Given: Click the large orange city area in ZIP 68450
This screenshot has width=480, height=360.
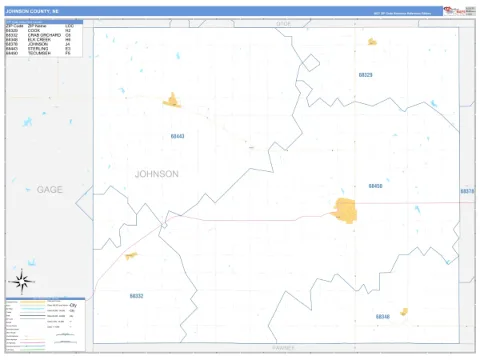Looking at the screenshot, I should point(345,211).
